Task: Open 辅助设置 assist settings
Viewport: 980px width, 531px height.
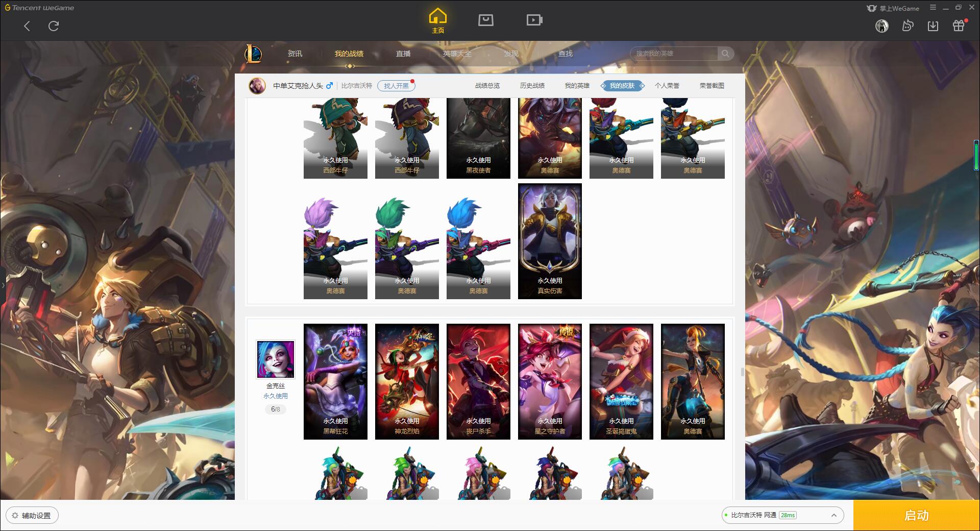Action: pyautogui.click(x=32, y=516)
